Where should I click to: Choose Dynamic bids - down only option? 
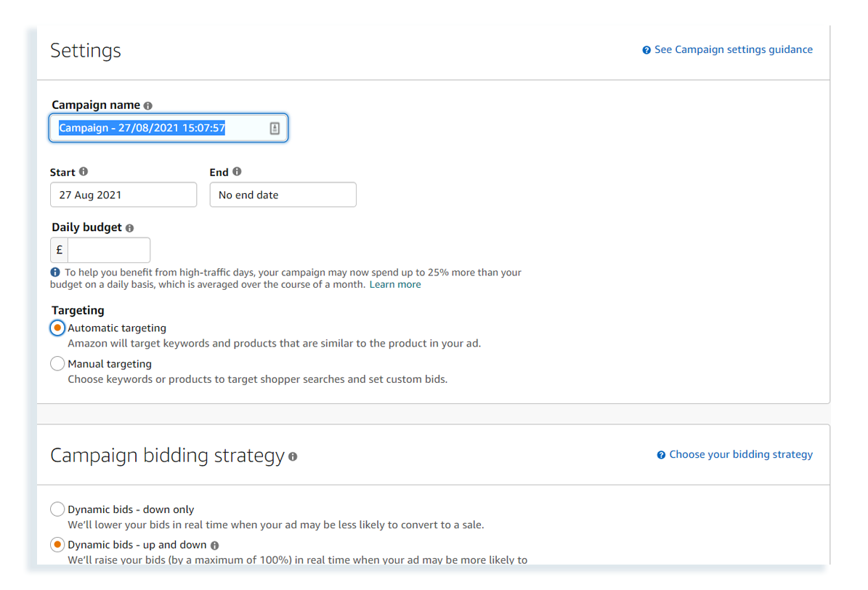pos(57,509)
